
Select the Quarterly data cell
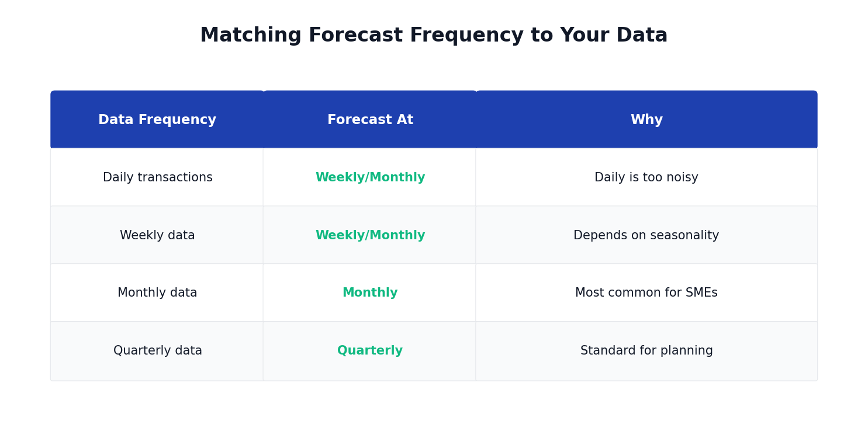point(157,351)
